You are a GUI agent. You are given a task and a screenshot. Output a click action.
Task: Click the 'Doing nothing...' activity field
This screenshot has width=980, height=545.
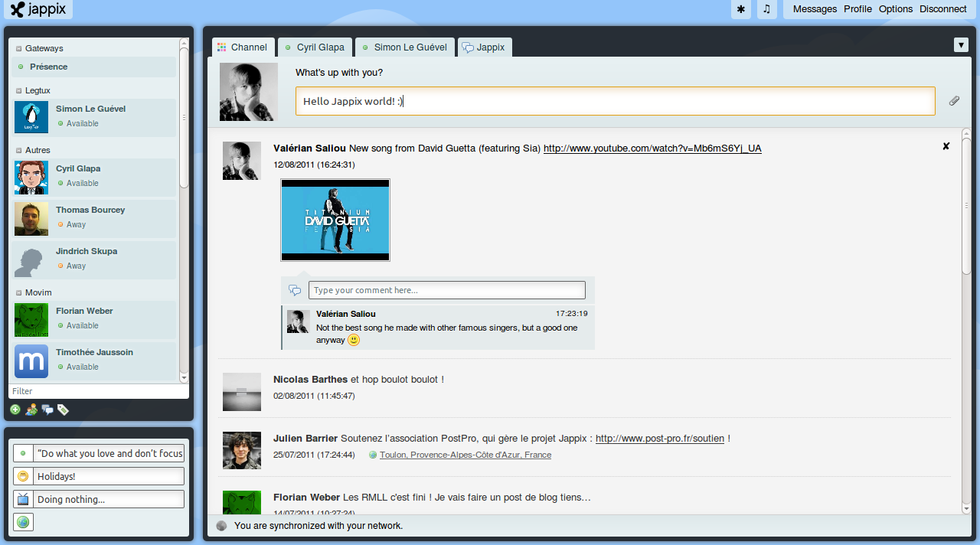[x=109, y=499]
